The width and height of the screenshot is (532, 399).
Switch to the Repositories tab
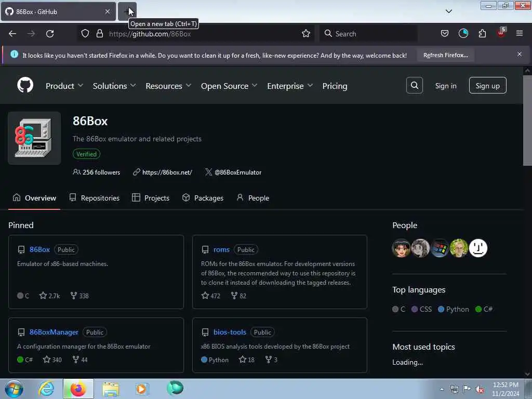point(95,198)
